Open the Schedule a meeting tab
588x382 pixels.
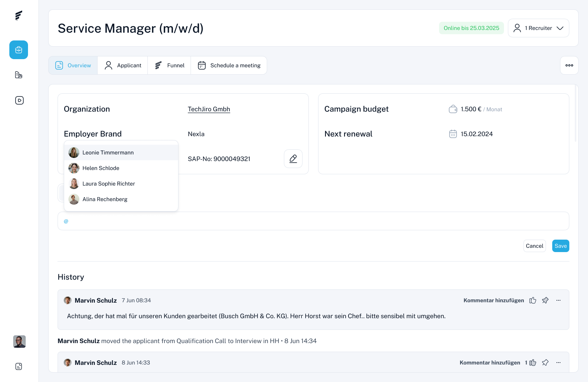point(229,65)
